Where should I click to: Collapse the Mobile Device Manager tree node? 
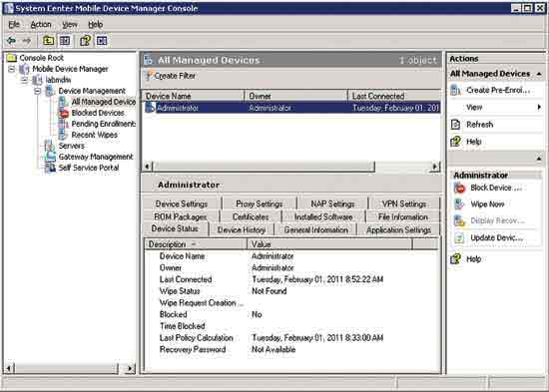click(x=12, y=69)
